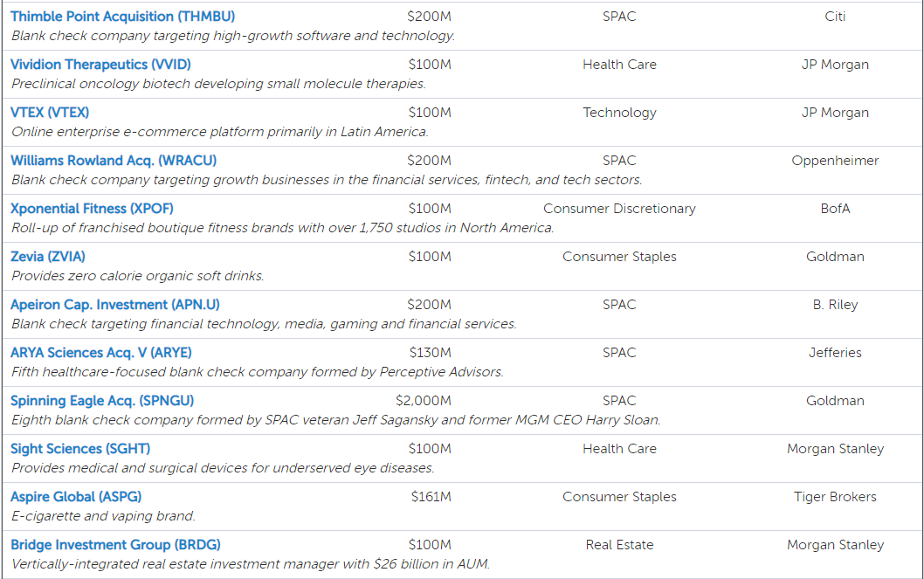924x579 pixels.
Task: Click the Real Estate sector cell
Action: (619, 544)
